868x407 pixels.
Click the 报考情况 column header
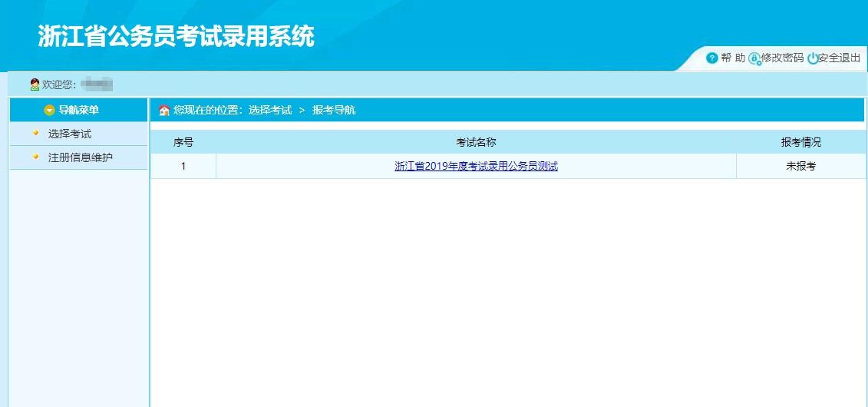801,142
